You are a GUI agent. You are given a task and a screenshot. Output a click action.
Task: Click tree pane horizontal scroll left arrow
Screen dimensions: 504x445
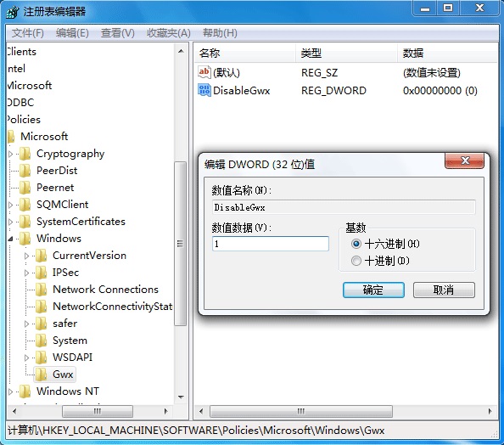point(14,411)
